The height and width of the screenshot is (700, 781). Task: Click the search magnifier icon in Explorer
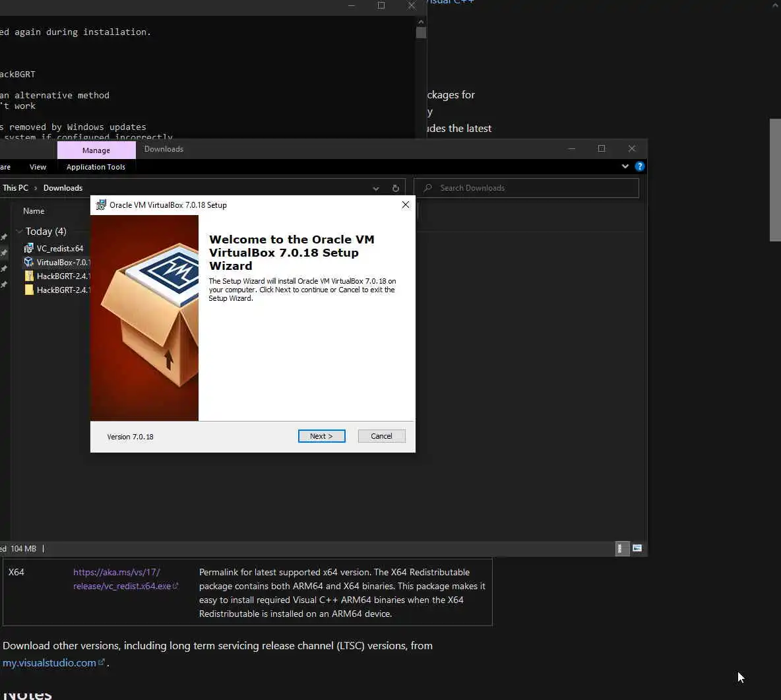click(427, 188)
